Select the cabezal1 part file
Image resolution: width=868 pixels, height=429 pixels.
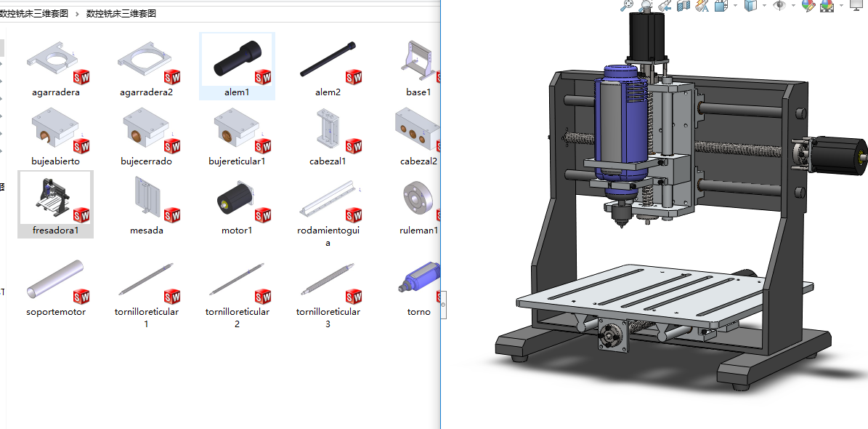(328, 136)
